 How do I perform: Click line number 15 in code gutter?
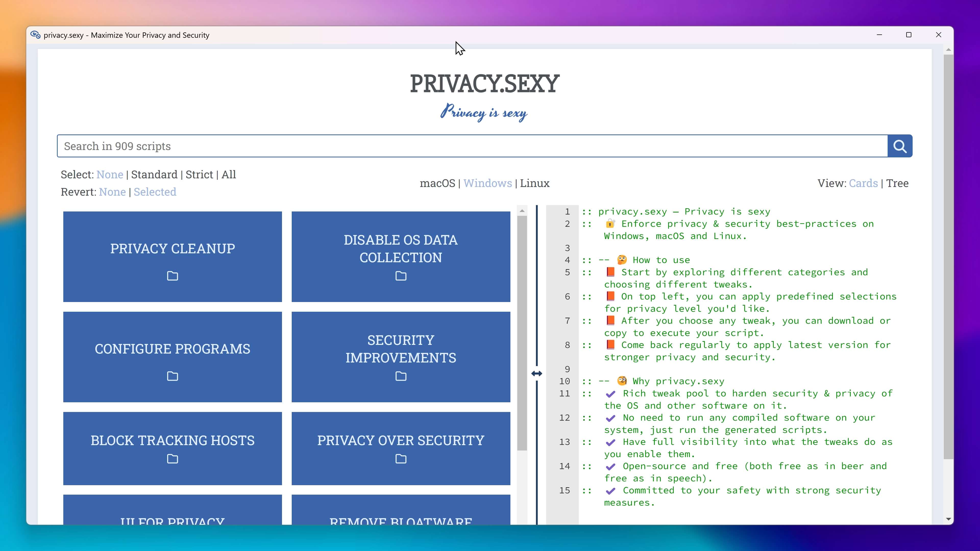coord(565,491)
